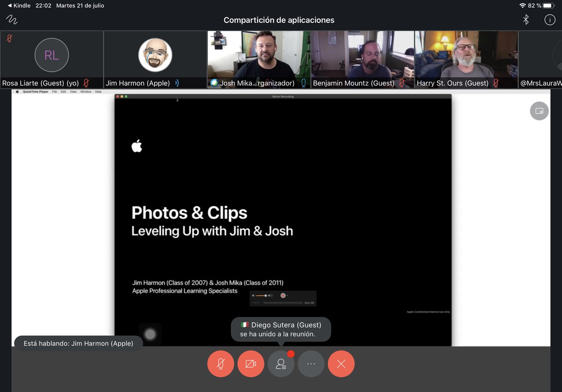Click the 'Zero KB' recording size label

pos(310,303)
